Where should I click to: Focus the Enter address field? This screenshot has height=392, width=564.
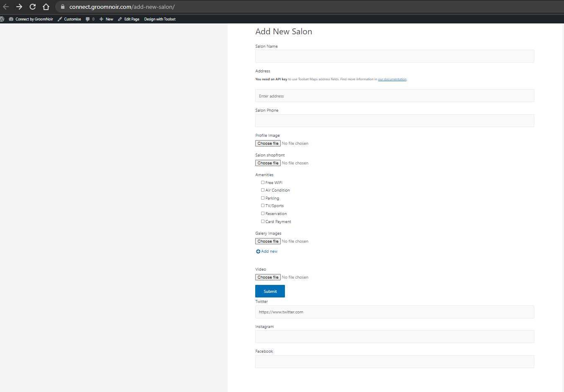click(395, 96)
